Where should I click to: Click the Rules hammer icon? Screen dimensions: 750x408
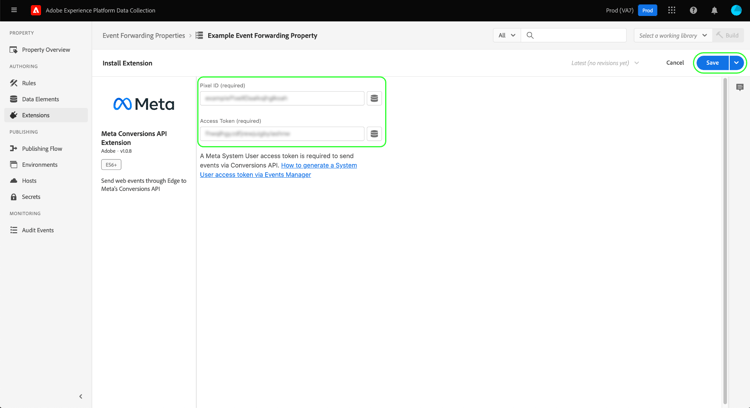point(13,83)
